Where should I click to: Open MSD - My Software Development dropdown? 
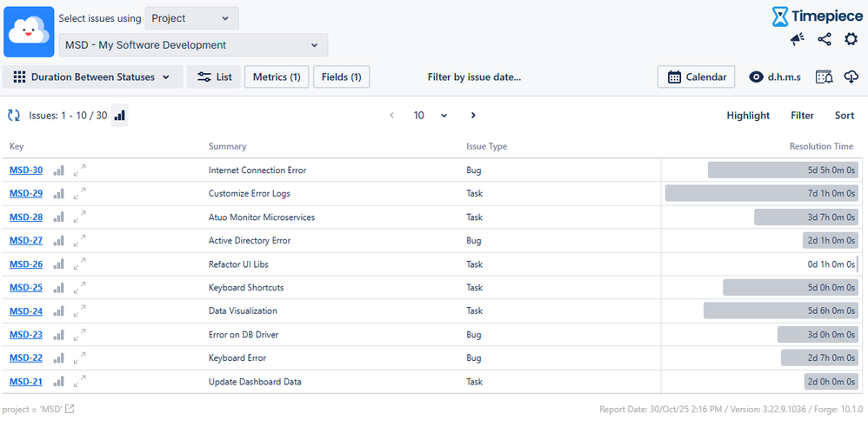193,45
